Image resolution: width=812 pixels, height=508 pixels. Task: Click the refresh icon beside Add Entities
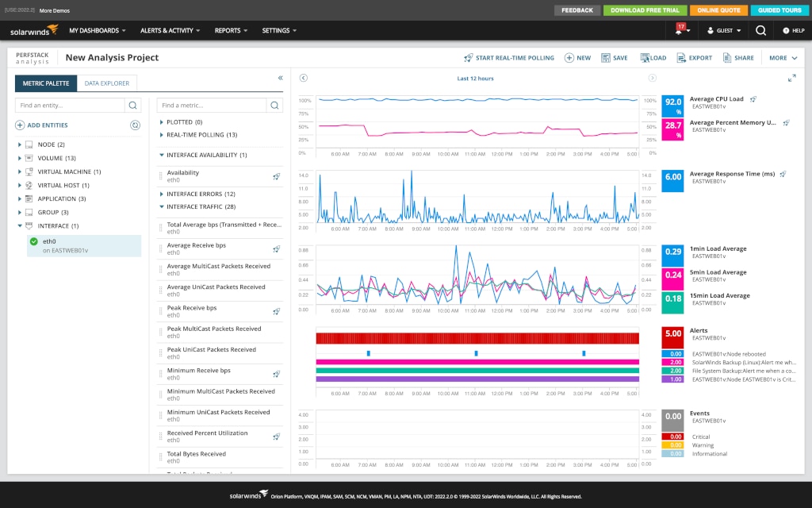(135, 125)
